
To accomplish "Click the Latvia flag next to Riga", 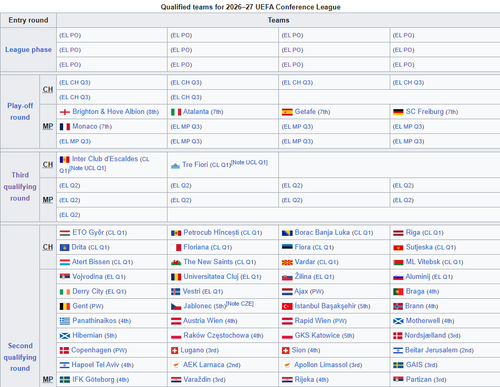I will pos(398,233).
